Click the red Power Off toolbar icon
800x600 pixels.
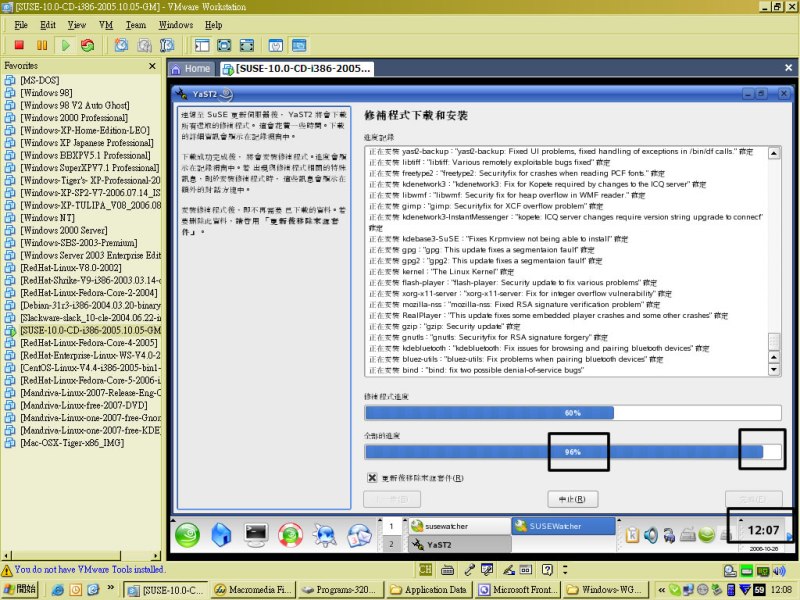click(19, 45)
